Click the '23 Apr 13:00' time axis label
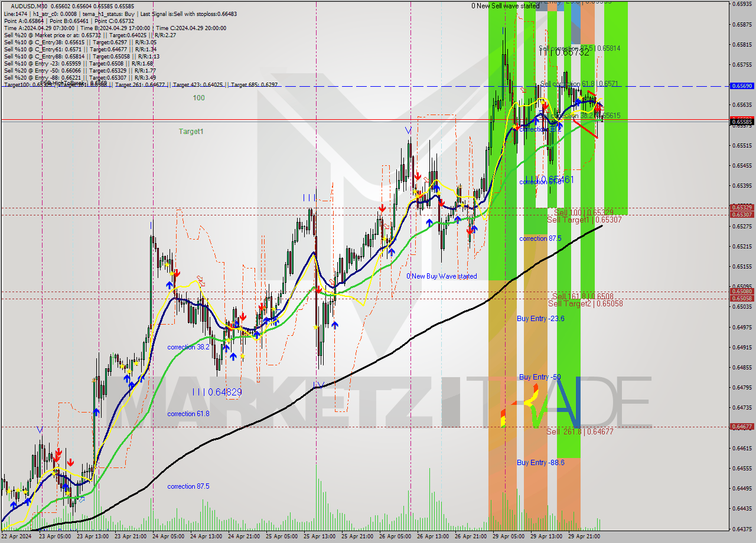Viewport: 756px width, 543px height. click(x=93, y=537)
